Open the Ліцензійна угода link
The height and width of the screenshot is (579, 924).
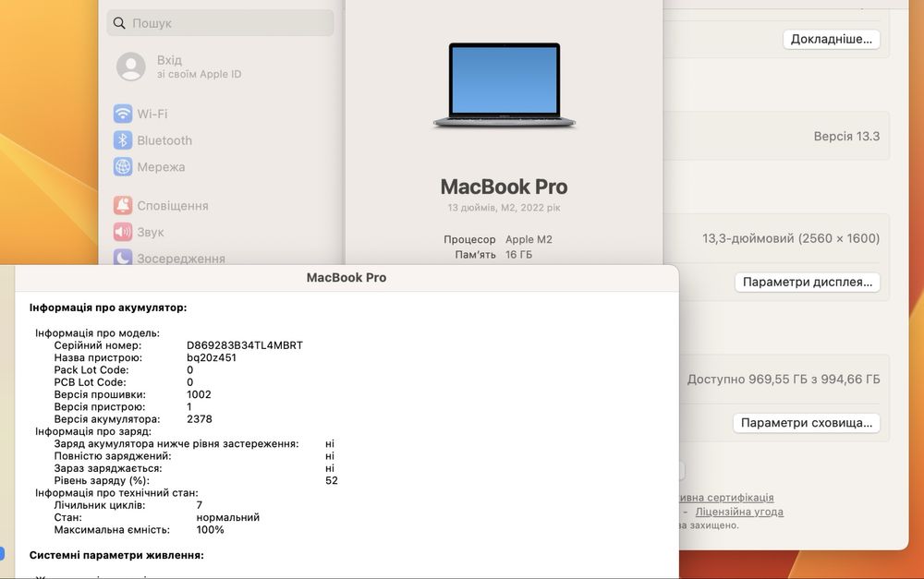click(x=739, y=512)
